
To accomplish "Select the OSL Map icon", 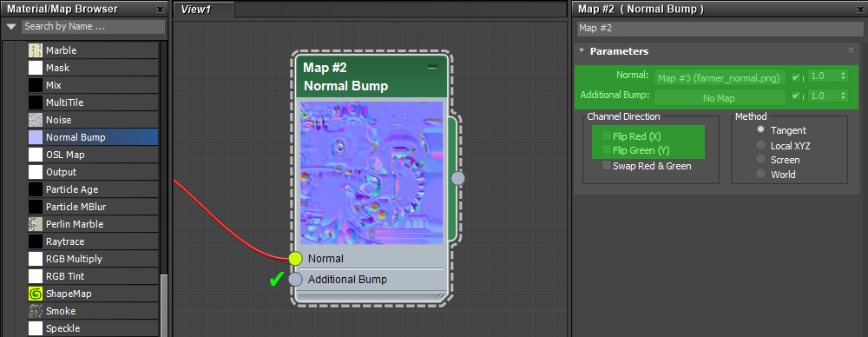I will coord(36,155).
